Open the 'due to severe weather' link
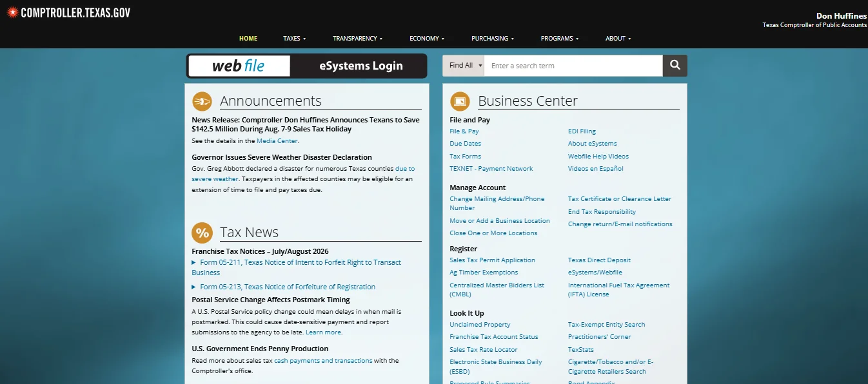The height and width of the screenshot is (384, 868). [303, 174]
